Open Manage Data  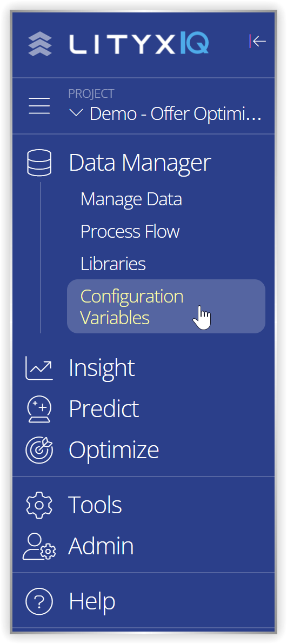point(131,199)
